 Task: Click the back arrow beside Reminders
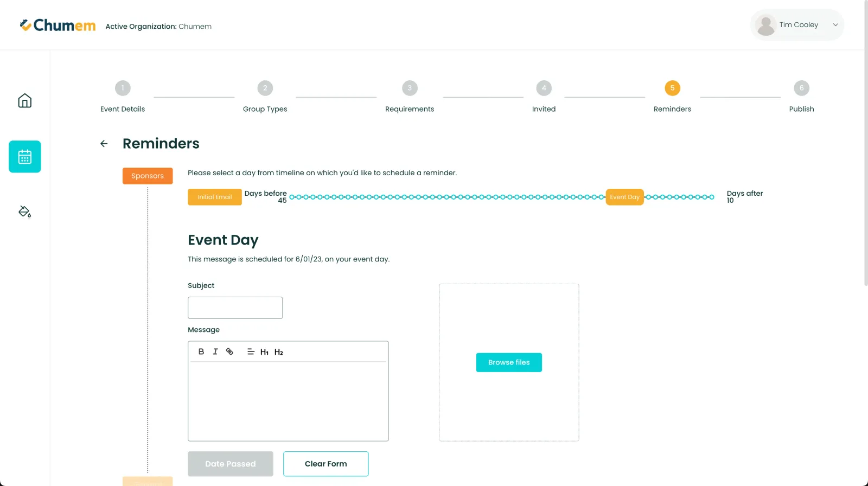click(104, 144)
